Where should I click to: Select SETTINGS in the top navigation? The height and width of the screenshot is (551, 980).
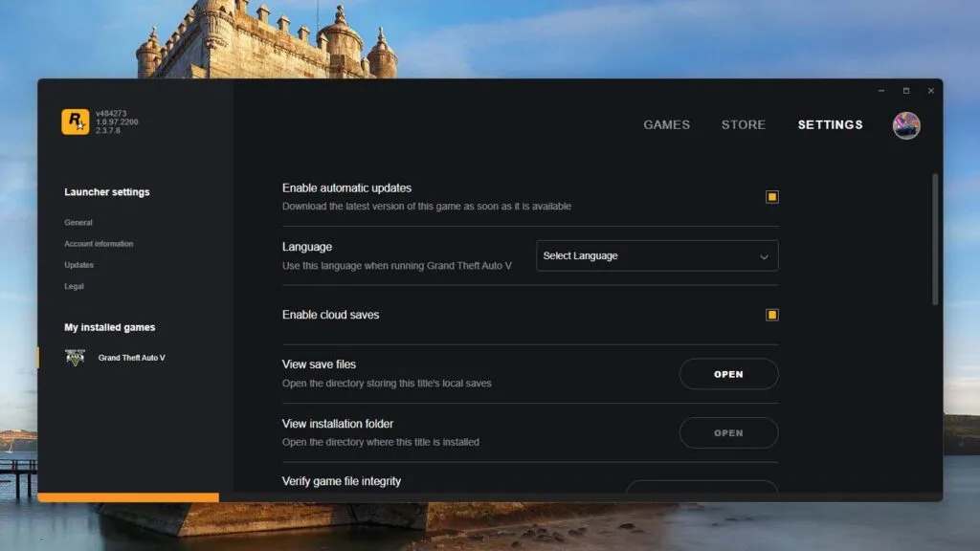pyautogui.click(x=830, y=124)
